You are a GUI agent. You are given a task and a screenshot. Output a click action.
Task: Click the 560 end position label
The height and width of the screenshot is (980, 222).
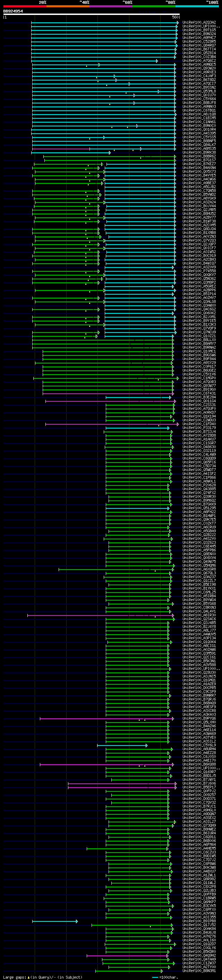click(x=175, y=17)
